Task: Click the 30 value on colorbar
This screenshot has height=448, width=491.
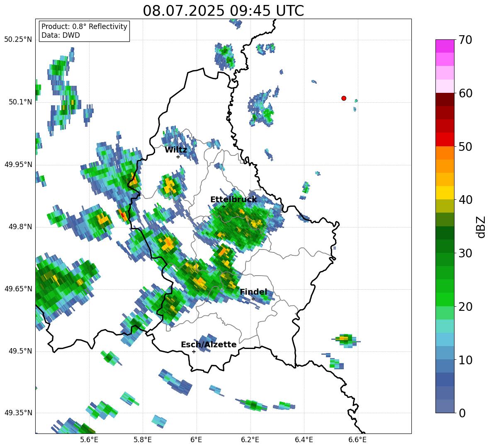Action: [x=465, y=253]
